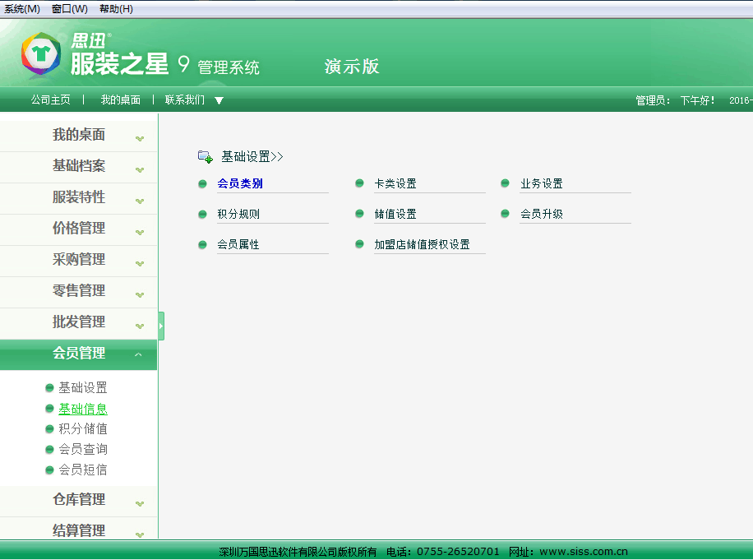Open the 会员属性 link
753x560 pixels.
click(238, 244)
